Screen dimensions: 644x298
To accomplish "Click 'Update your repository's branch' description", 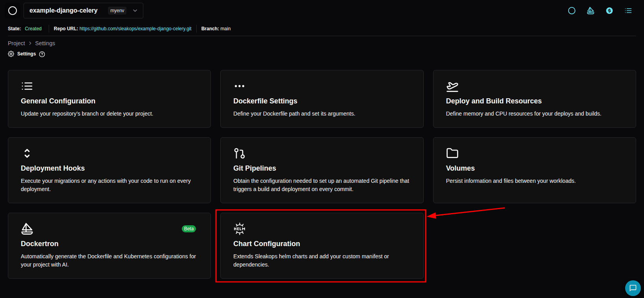I will 87,114.
